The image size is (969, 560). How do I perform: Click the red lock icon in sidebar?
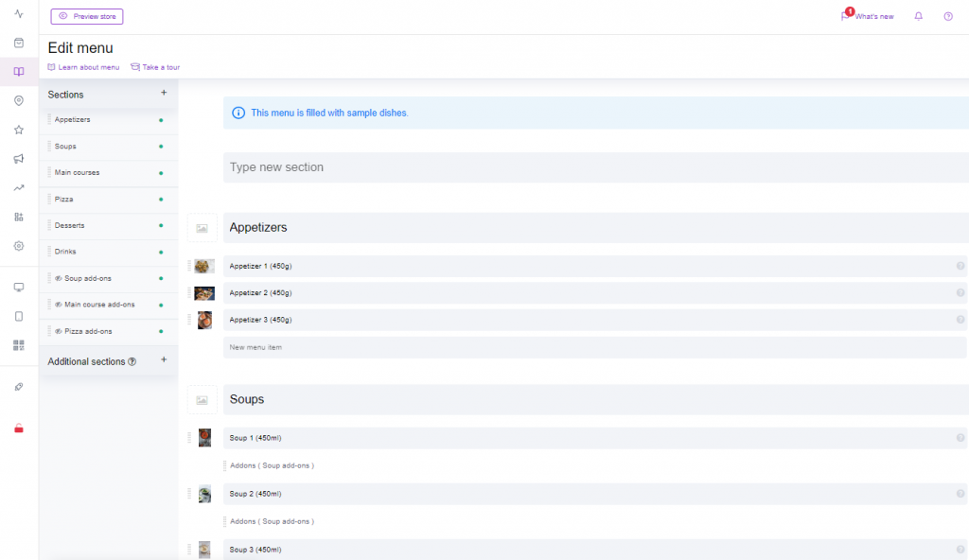(x=18, y=429)
